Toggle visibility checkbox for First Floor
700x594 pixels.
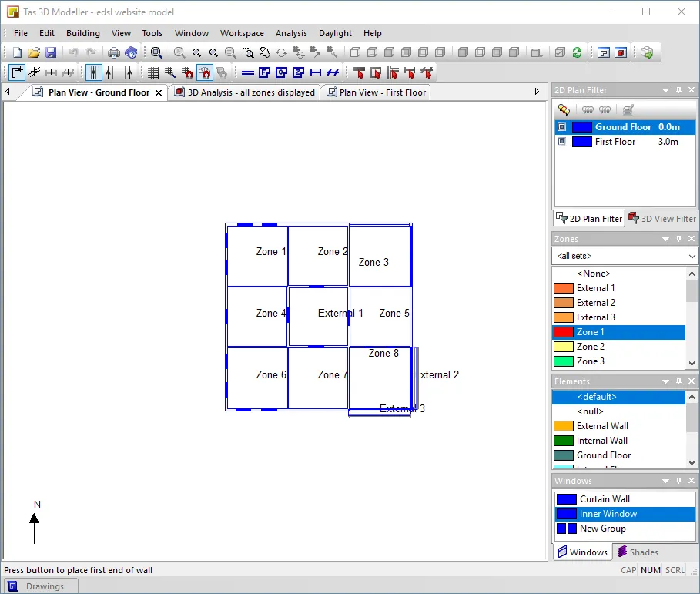point(561,141)
